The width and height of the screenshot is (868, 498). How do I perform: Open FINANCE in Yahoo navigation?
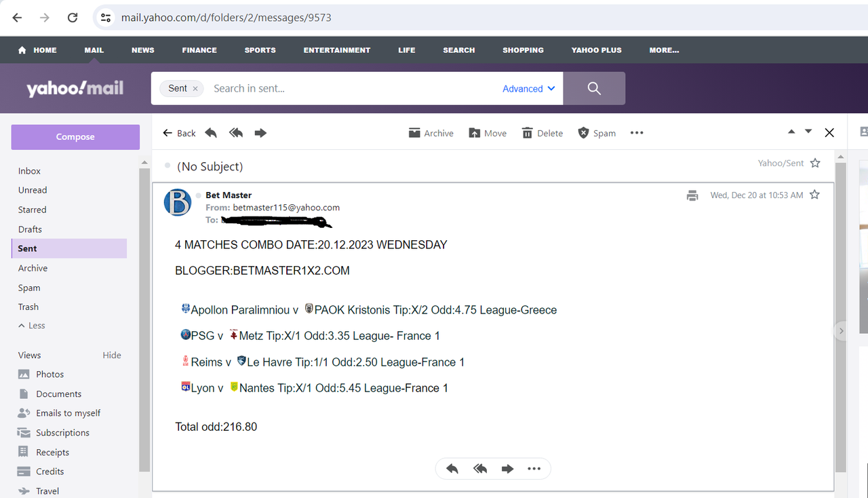pyautogui.click(x=199, y=50)
